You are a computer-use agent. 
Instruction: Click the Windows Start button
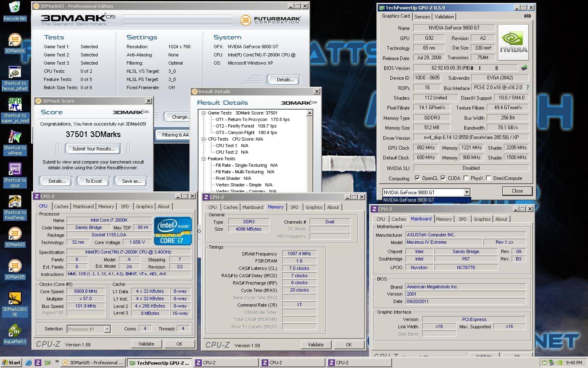[11, 363]
